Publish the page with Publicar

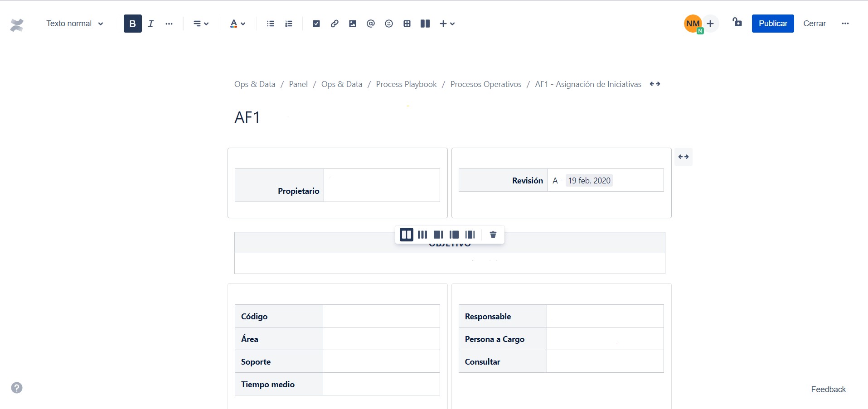(x=772, y=23)
